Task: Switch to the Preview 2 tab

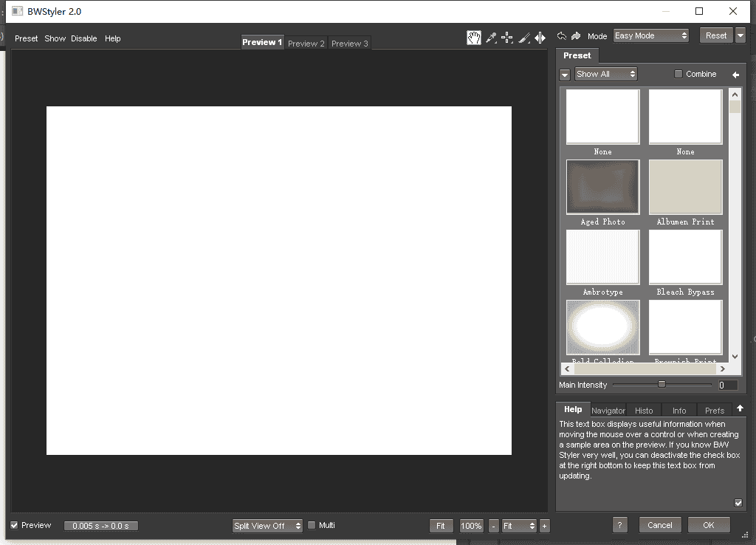Action: tap(306, 44)
